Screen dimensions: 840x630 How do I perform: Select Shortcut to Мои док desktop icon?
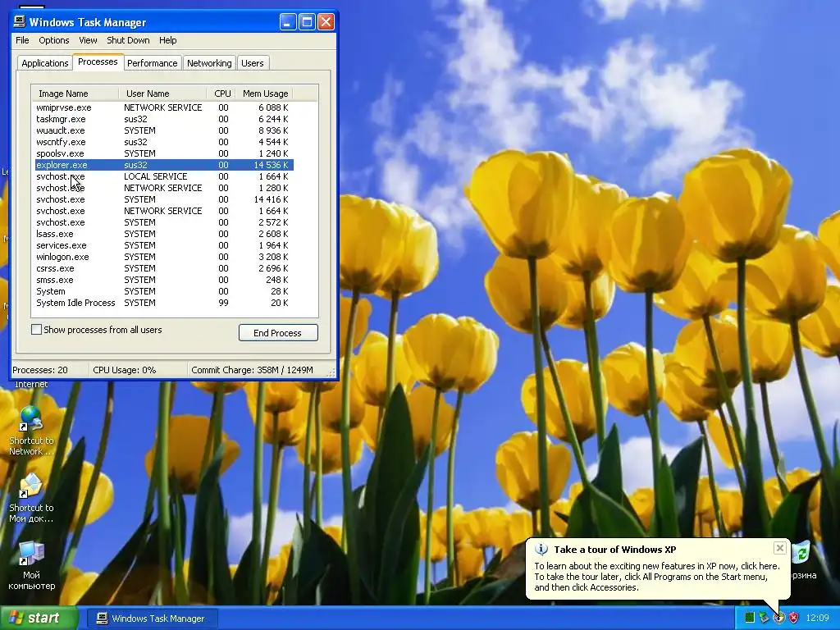31,498
